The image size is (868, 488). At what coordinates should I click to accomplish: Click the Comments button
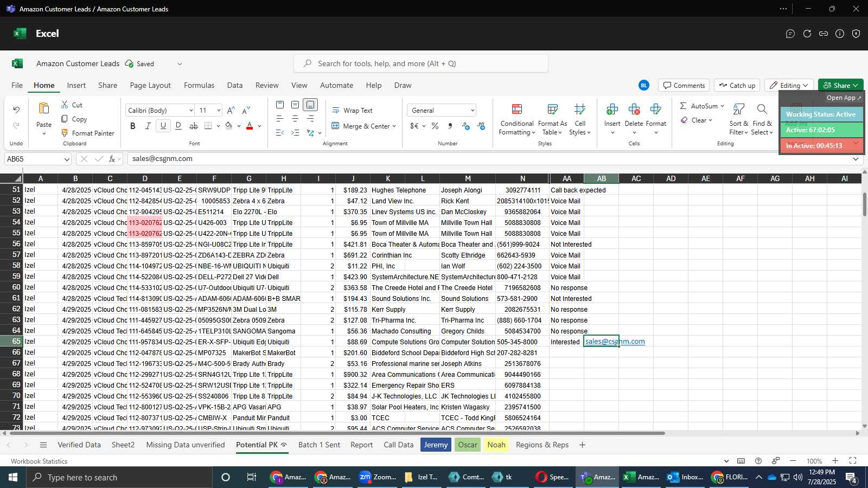click(x=684, y=85)
